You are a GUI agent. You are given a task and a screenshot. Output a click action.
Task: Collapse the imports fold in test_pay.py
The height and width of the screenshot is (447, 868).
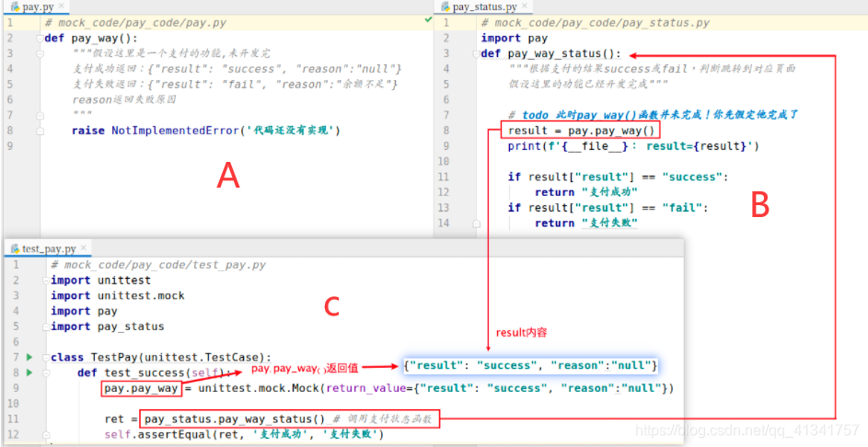click(x=47, y=281)
